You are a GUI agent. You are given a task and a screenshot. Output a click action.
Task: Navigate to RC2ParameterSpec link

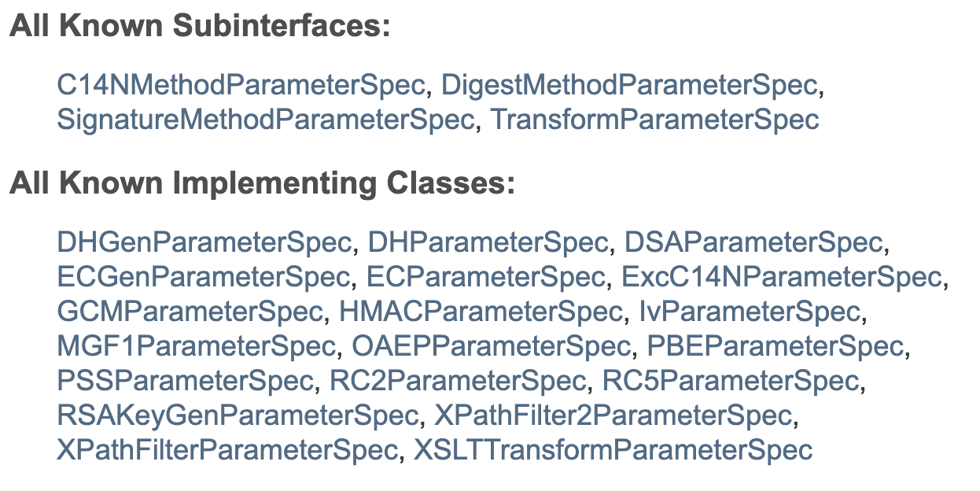[x=459, y=381]
